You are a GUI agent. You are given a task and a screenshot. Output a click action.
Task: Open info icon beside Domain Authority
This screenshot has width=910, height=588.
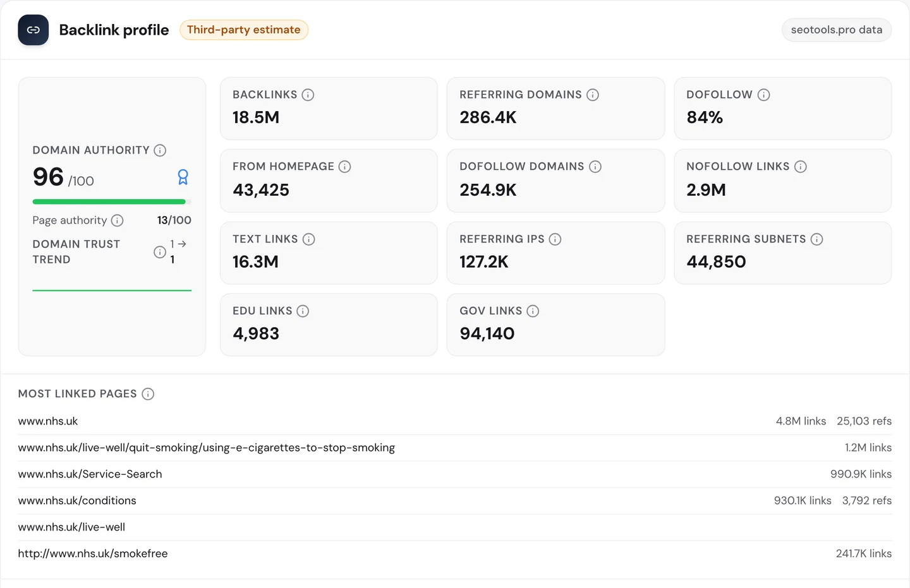[161, 150]
